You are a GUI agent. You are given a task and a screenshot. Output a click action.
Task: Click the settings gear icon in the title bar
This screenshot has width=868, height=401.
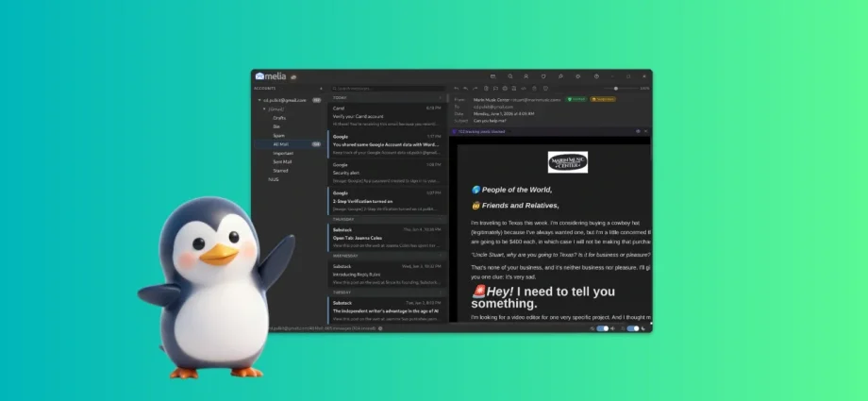click(578, 76)
